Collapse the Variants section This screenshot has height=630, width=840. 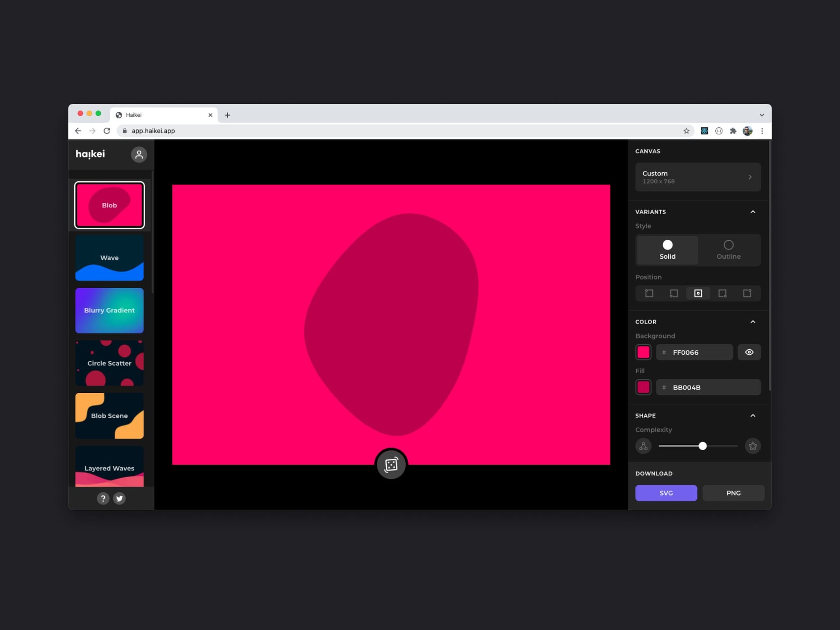pyautogui.click(x=753, y=212)
